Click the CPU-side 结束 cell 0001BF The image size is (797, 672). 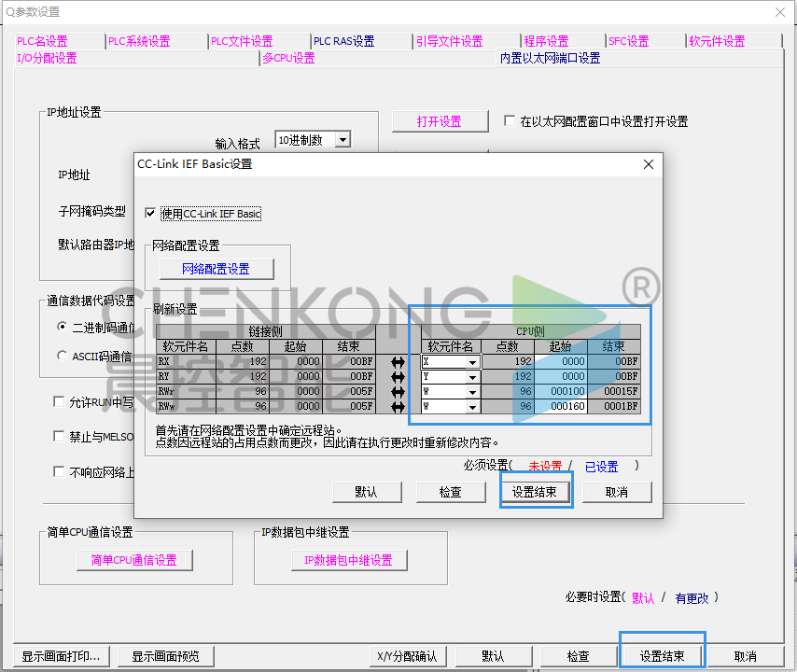(613, 407)
